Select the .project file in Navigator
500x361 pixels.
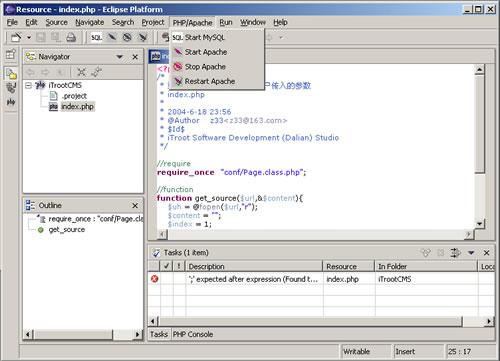pyautogui.click(x=74, y=96)
